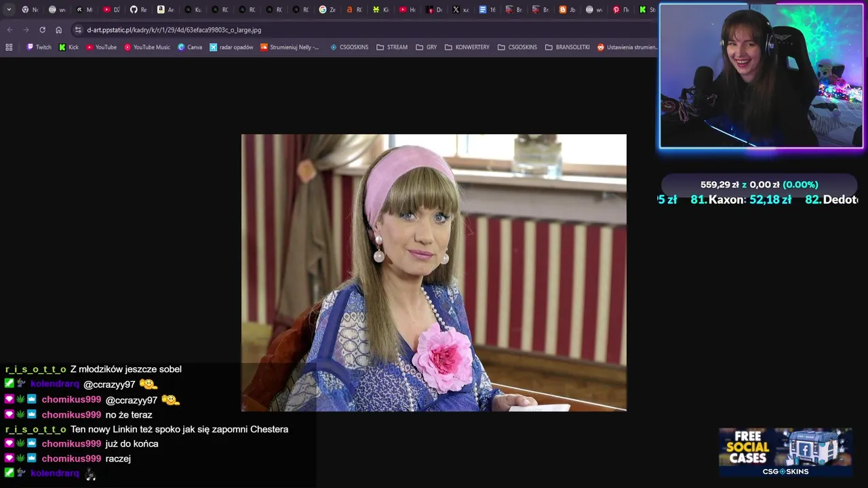Switch to the GitHub tab labeled Re
The image size is (868, 488).
coord(138,9)
